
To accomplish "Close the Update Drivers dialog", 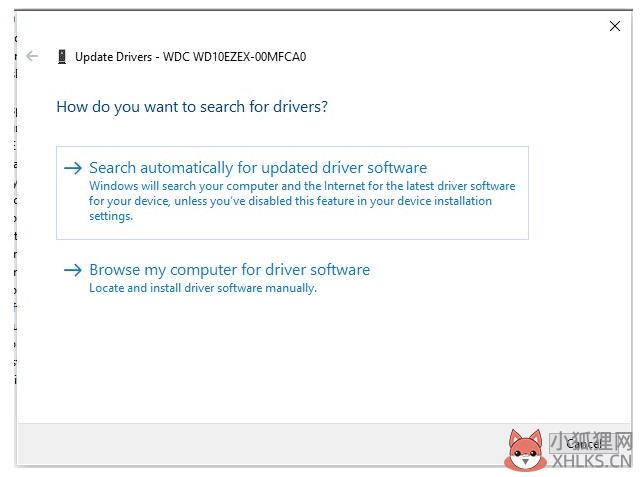I will coord(615,26).
